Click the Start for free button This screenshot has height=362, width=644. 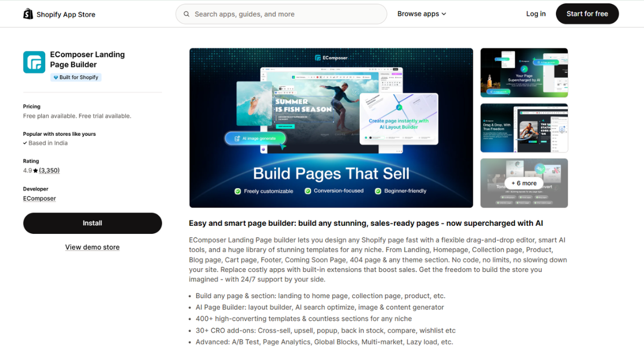pos(587,14)
